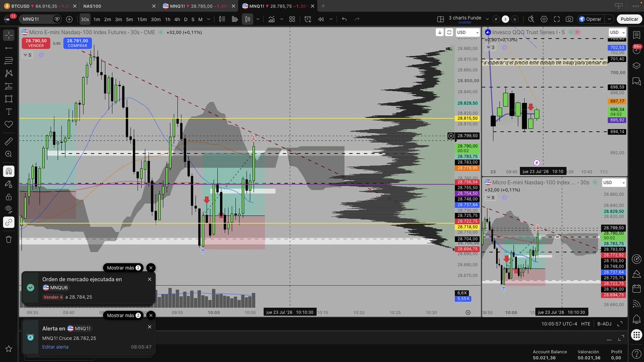This screenshot has height=362, width=644.
Task: Undo the last chart action
Action: [x=344, y=19]
